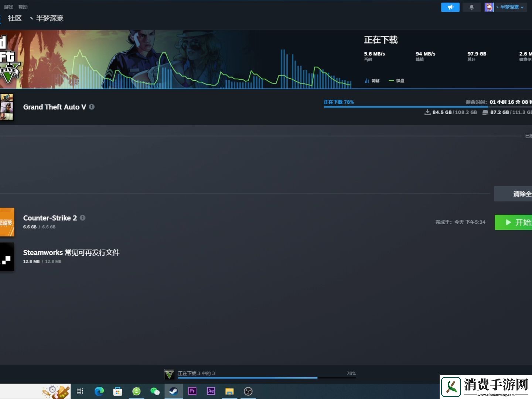532x399 pixels.
Task: Open Microsoft Store from the taskbar
Action: (117, 391)
